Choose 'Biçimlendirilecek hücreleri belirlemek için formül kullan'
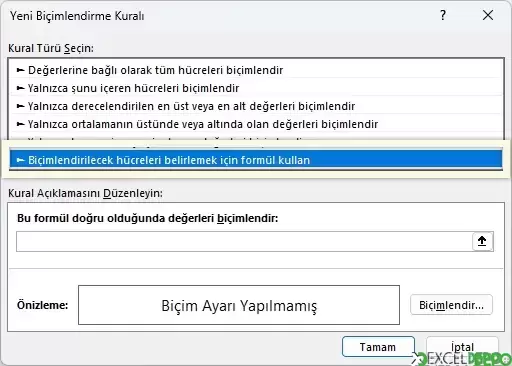 click(256, 160)
